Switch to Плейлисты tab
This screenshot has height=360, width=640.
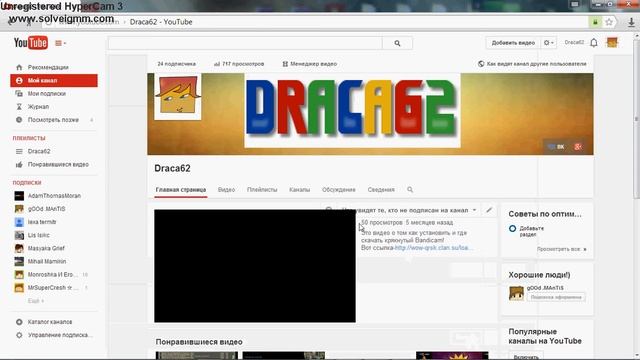tap(262, 190)
